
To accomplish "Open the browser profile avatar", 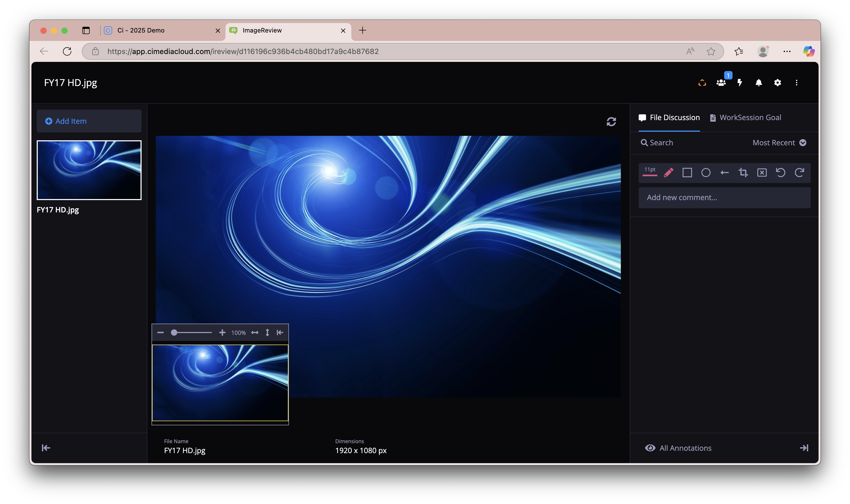I will (x=763, y=51).
